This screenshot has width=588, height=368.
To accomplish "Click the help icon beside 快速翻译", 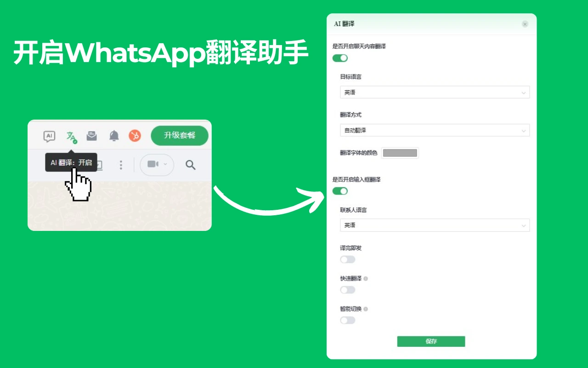I will [x=367, y=278].
